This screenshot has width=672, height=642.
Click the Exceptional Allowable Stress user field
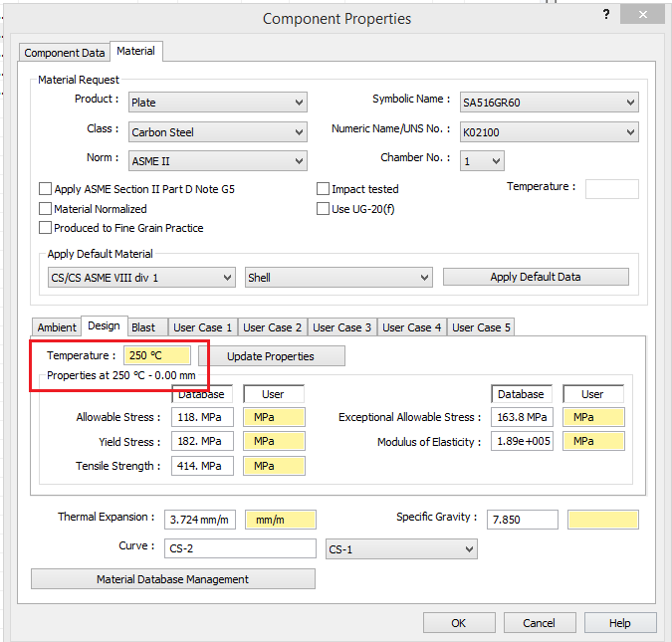click(x=593, y=417)
